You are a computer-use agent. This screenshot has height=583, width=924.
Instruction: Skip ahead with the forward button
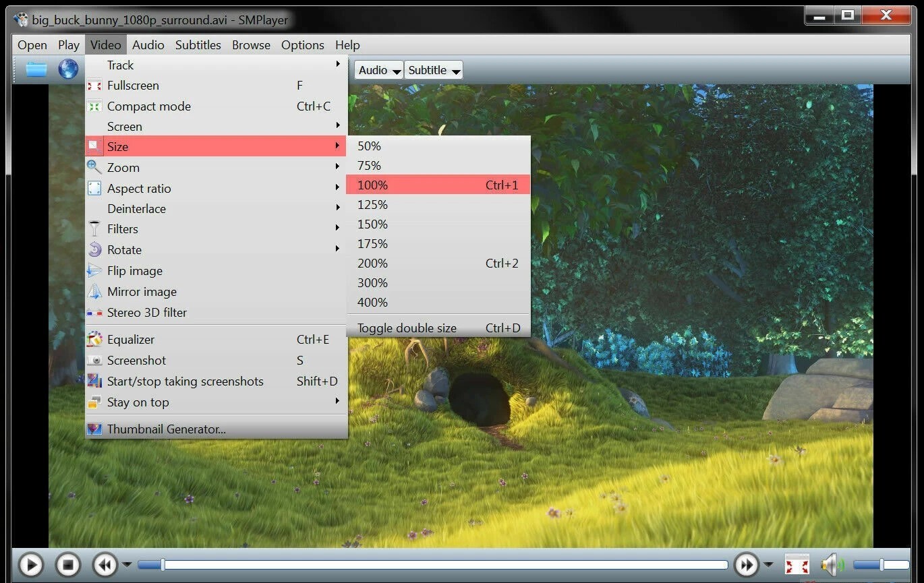tap(746, 564)
